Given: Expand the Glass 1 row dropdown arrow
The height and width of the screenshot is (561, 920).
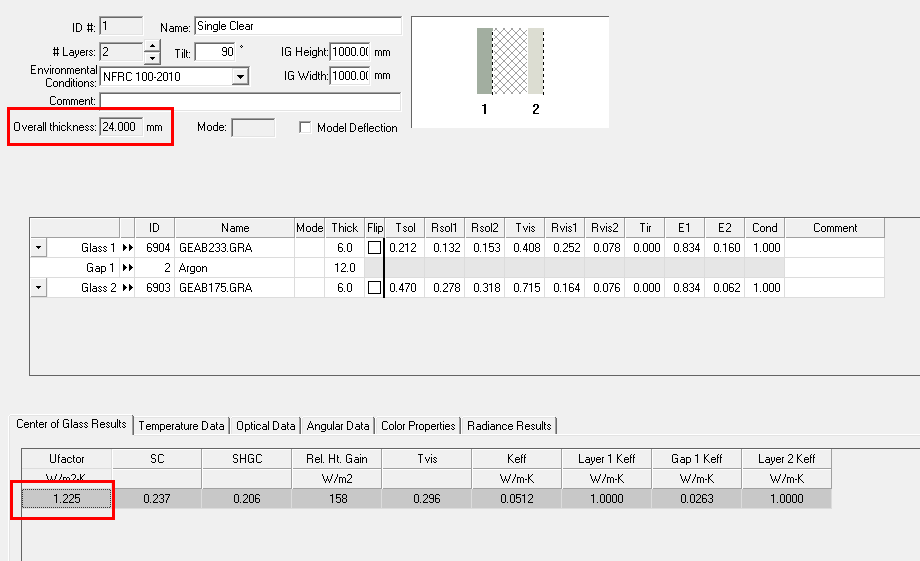Looking at the screenshot, I should point(39,248).
